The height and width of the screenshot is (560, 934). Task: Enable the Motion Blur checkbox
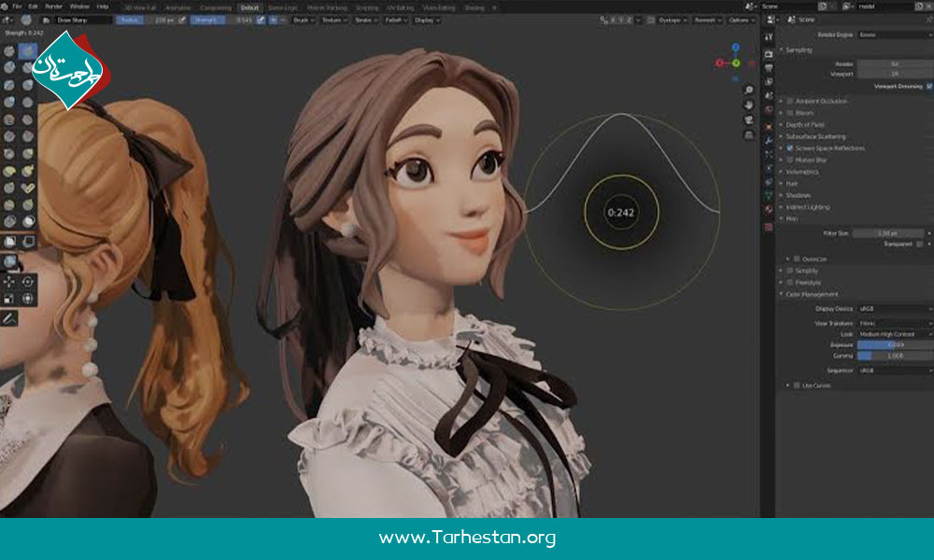click(x=790, y=161)
